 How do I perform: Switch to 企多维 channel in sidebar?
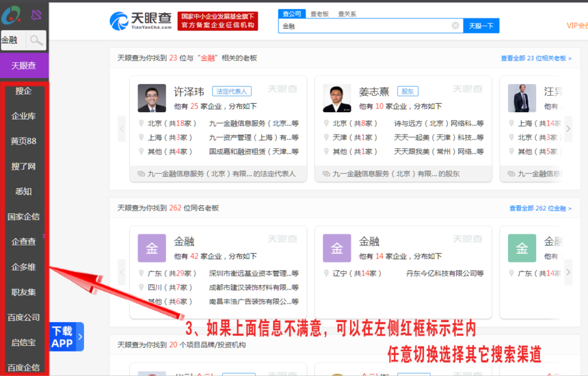(x=23, y=267)
